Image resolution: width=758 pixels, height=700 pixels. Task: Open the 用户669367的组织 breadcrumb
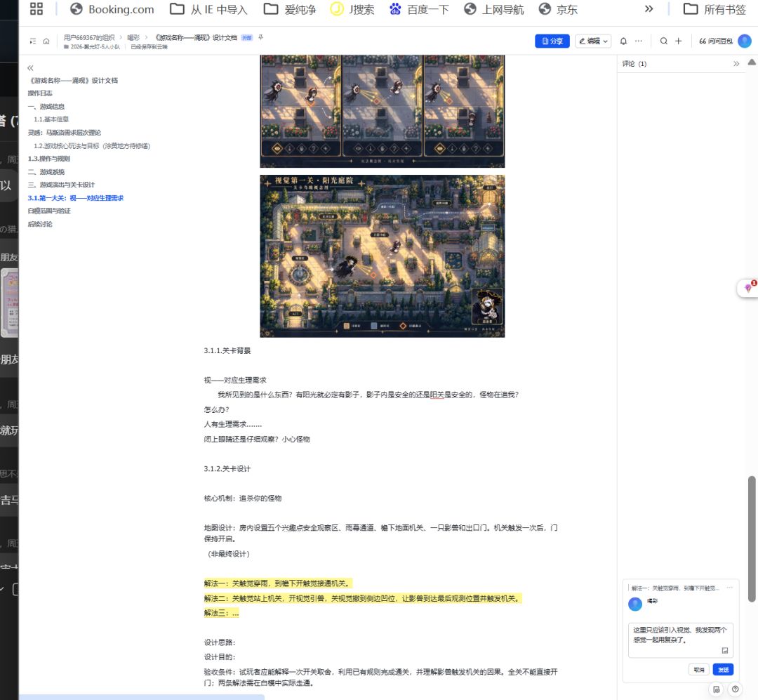[89, 37]
